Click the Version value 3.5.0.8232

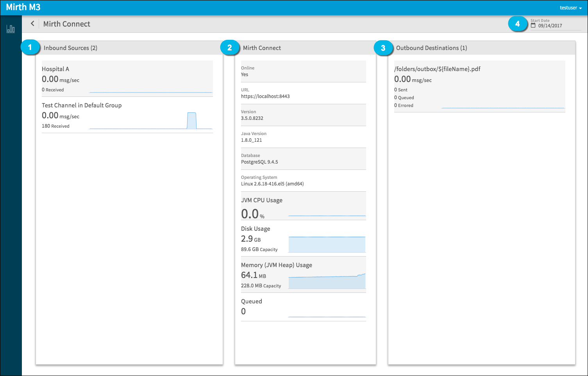point(252,118)
